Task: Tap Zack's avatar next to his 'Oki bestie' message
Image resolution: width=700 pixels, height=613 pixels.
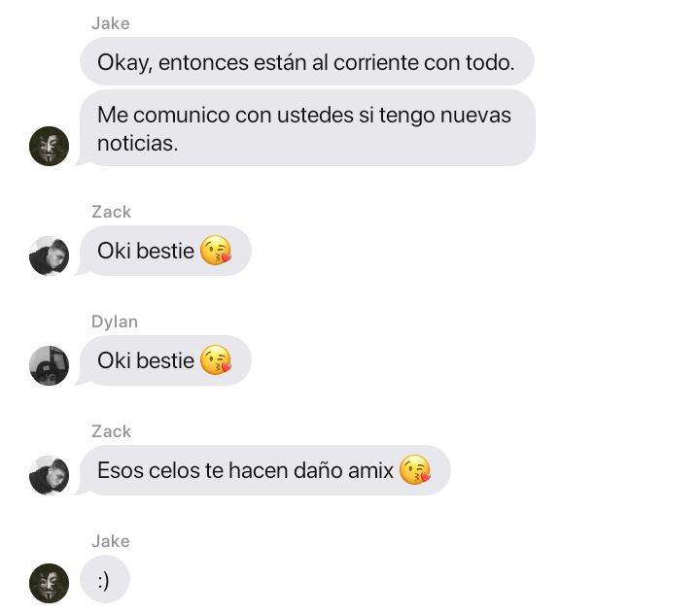Action: point(50,255)
